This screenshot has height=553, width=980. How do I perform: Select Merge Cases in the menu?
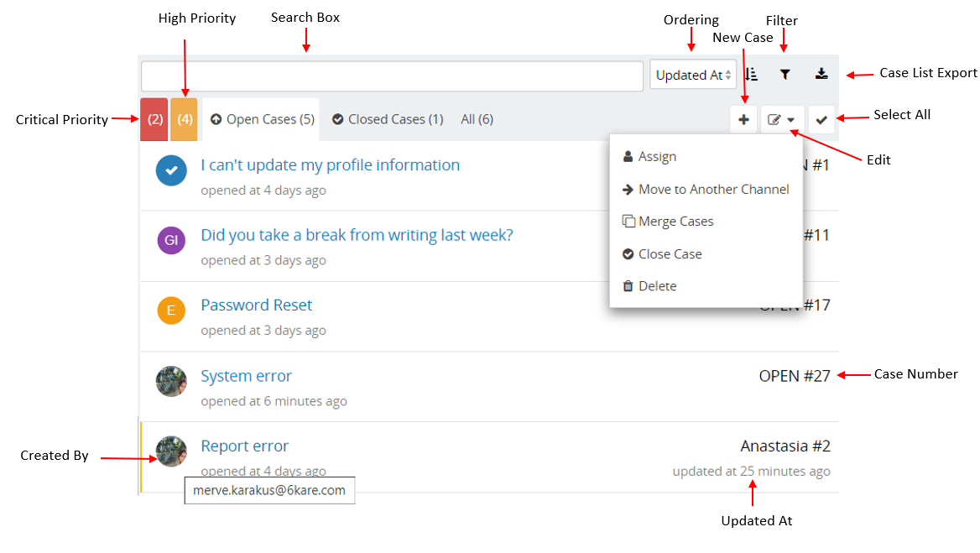click(675, 222)
